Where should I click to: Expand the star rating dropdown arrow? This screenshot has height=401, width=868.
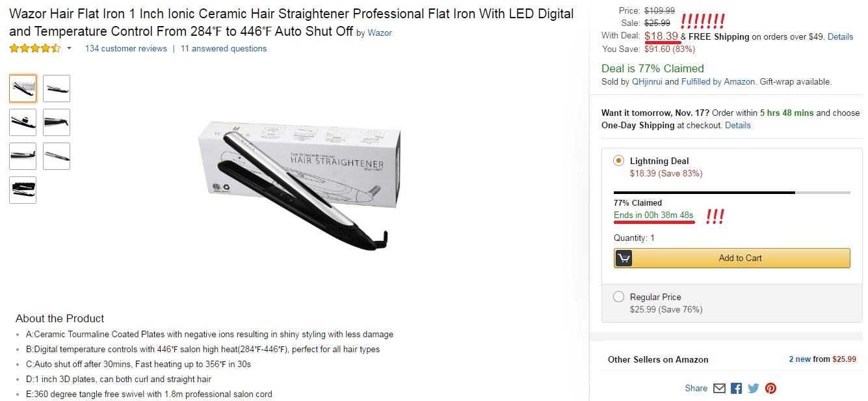[x=69, y=49]
